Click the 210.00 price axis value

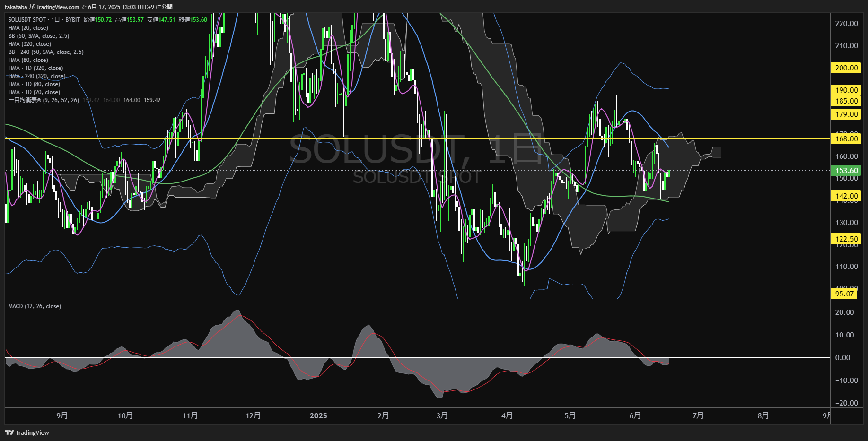click(847, 45)
